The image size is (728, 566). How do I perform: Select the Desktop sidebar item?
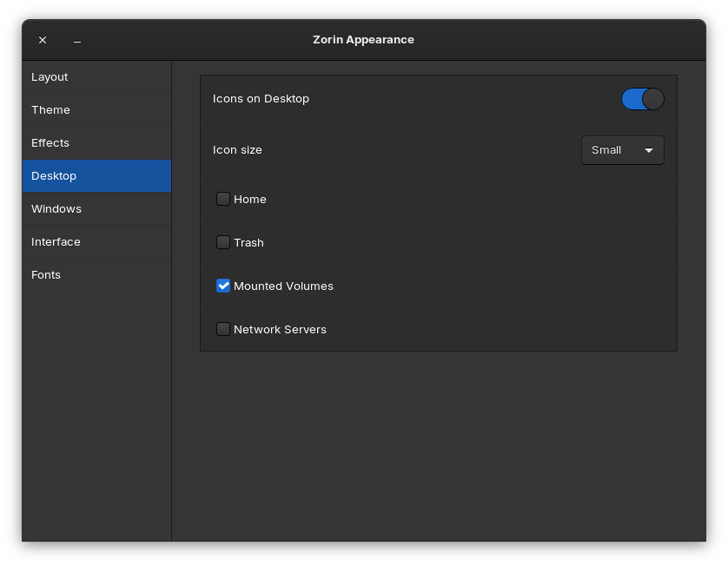[x=96, y=176]
